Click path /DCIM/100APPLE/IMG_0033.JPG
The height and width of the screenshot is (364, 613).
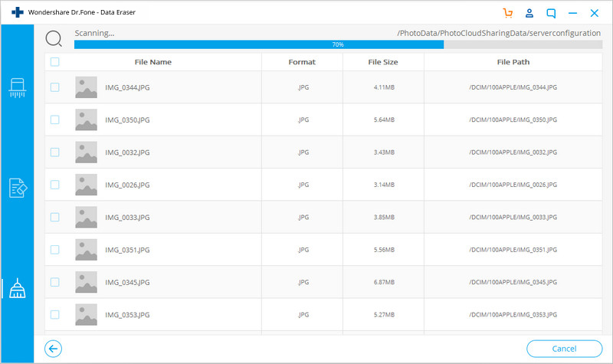513,217
